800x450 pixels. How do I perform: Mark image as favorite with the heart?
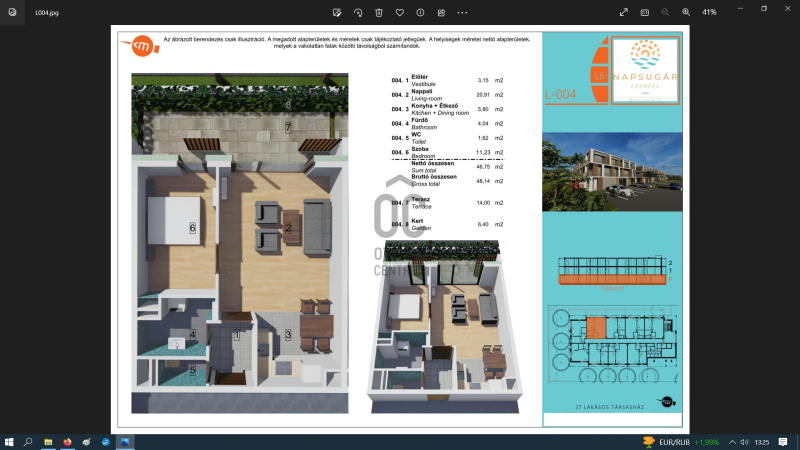400,12
